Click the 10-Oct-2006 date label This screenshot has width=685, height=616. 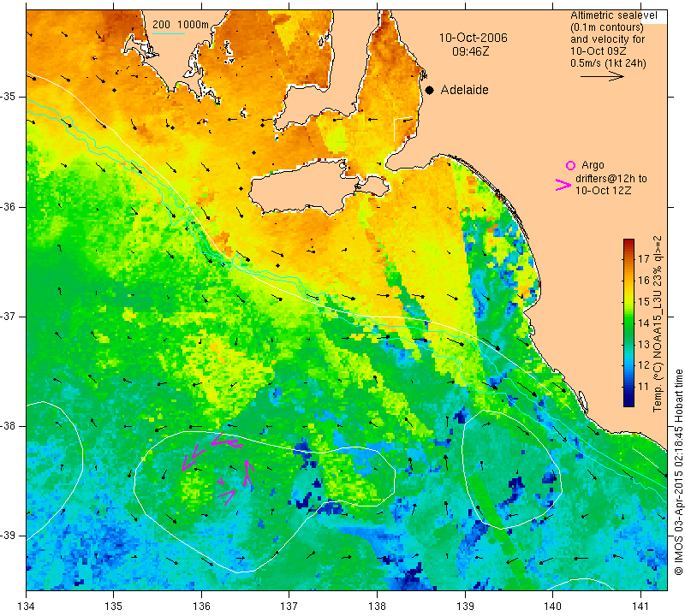474,38
